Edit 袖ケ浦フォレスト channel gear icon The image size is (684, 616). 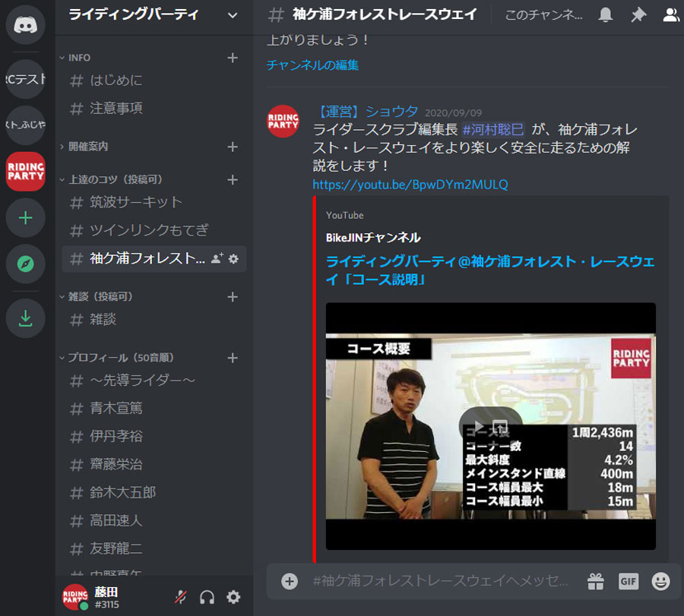pyautogui.click(x=234, y=259)
